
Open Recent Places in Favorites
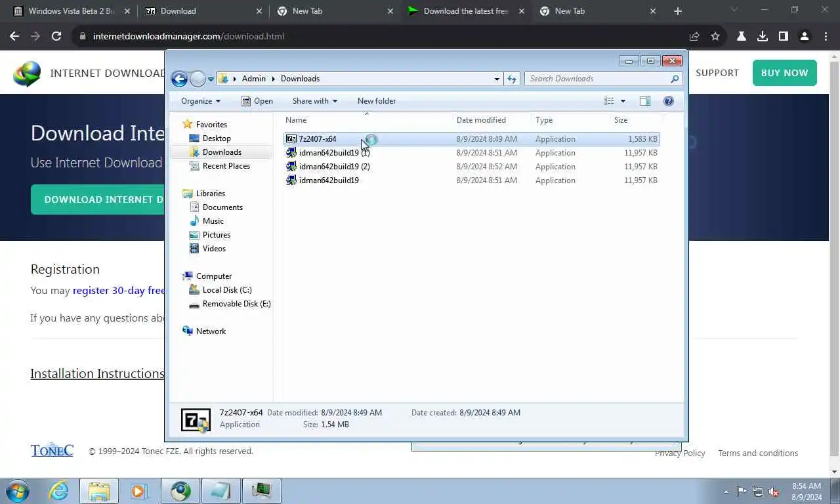point(226,166)
